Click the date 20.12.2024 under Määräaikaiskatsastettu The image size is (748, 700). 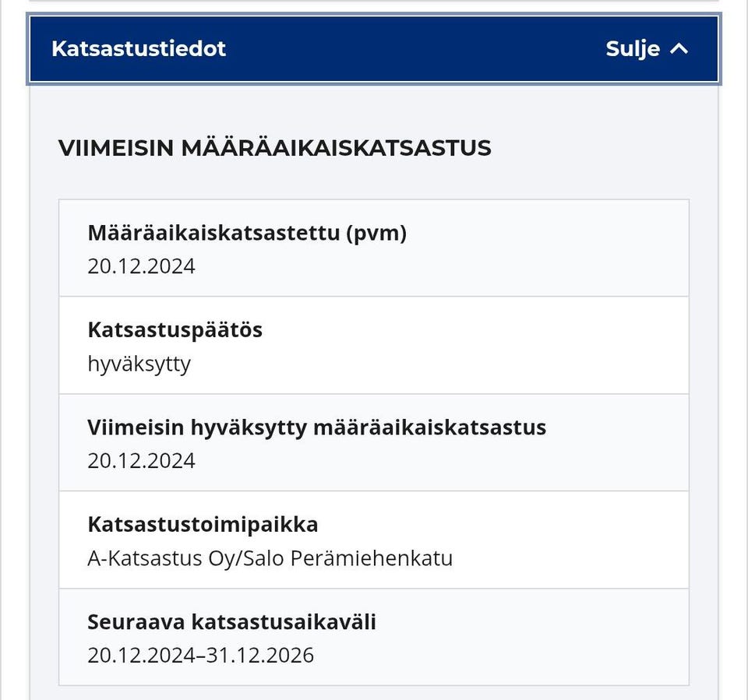[x=141, y=266]
